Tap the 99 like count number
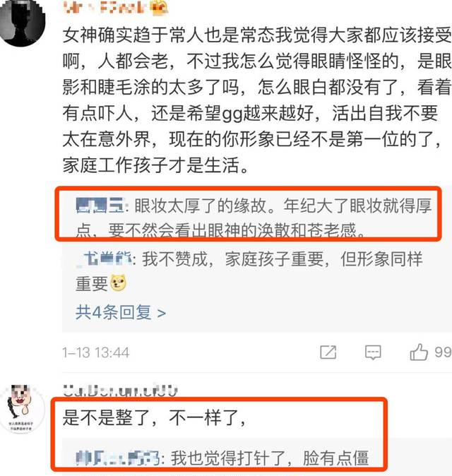 click(443, 352)
